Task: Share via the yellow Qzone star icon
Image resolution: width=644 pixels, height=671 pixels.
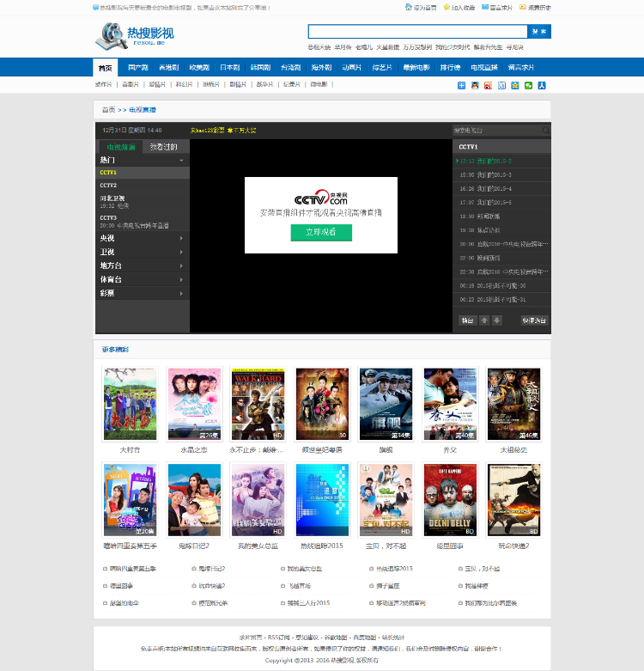Action: click(x=515, y=86)
